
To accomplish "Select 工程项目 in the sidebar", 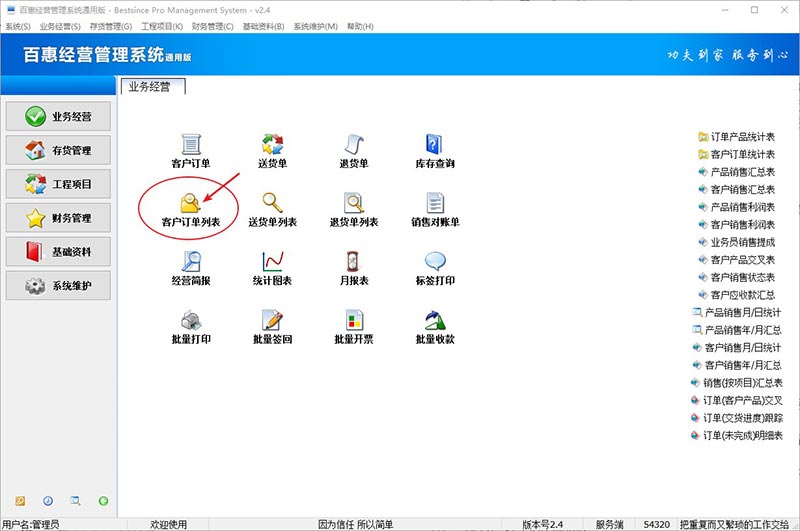I will click(x=58, y=184).
